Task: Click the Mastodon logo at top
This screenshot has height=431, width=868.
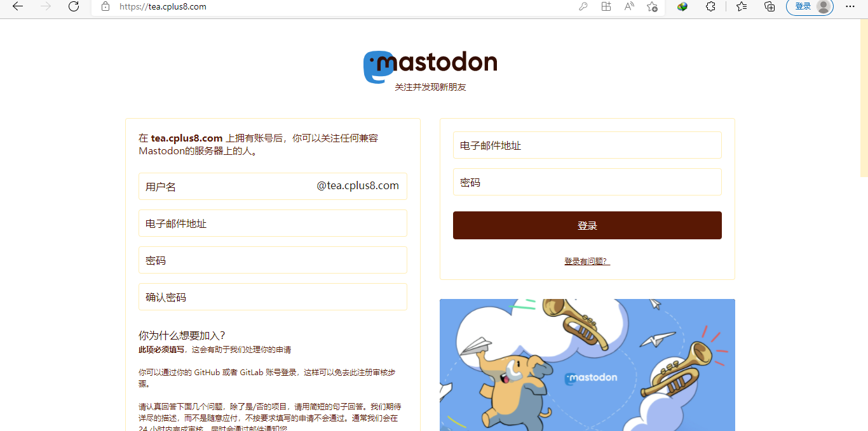Action: click(430, 66)
